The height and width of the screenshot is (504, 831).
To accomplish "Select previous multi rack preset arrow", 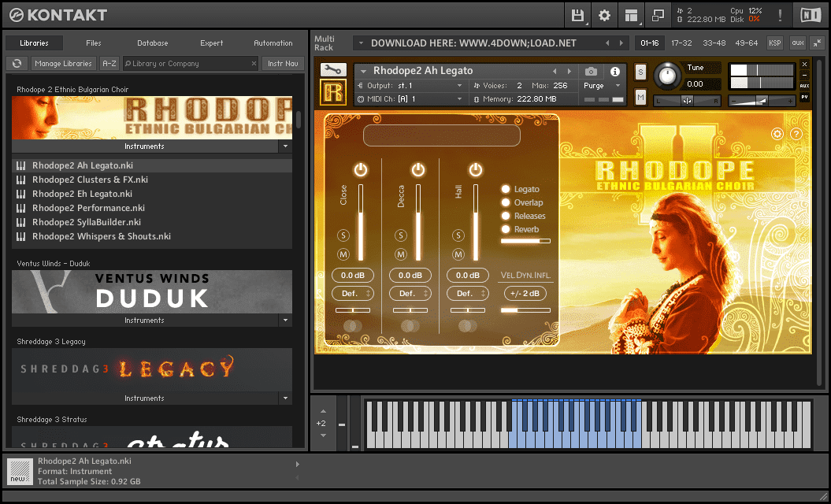I will 607,43.
